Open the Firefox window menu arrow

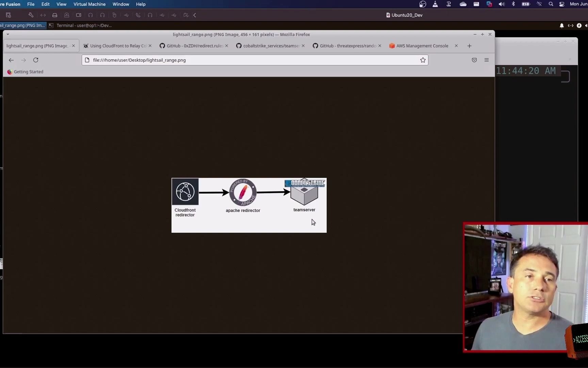(x=7, y=34)
